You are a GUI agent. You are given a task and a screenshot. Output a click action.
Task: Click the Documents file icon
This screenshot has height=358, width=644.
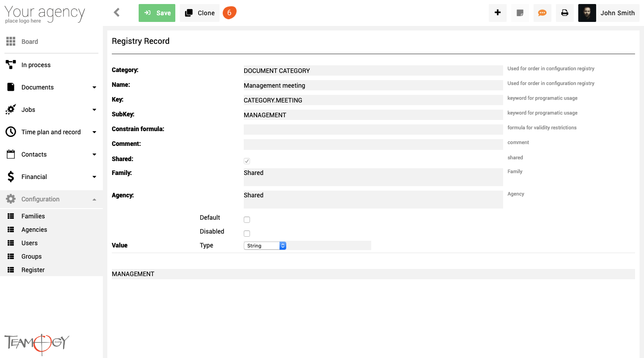[11, 87]
